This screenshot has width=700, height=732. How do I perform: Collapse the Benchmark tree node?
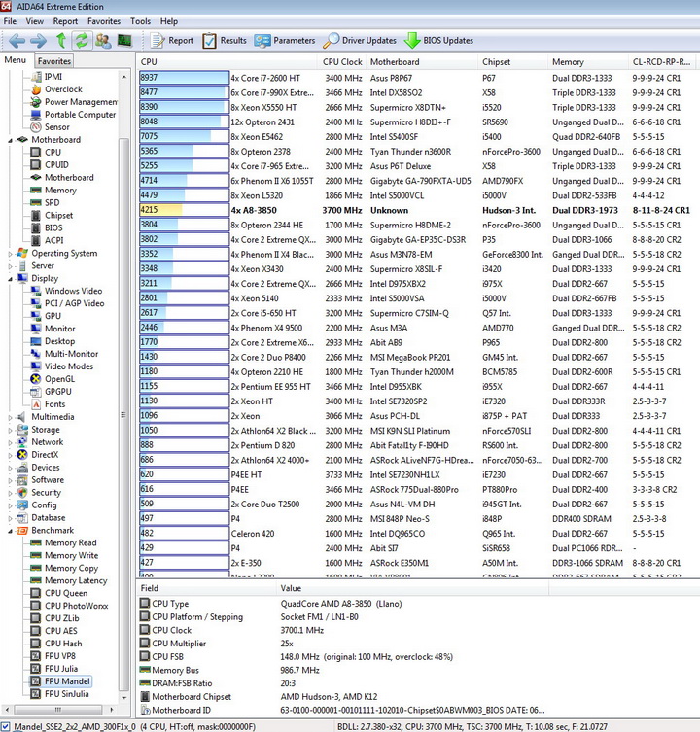10,531
